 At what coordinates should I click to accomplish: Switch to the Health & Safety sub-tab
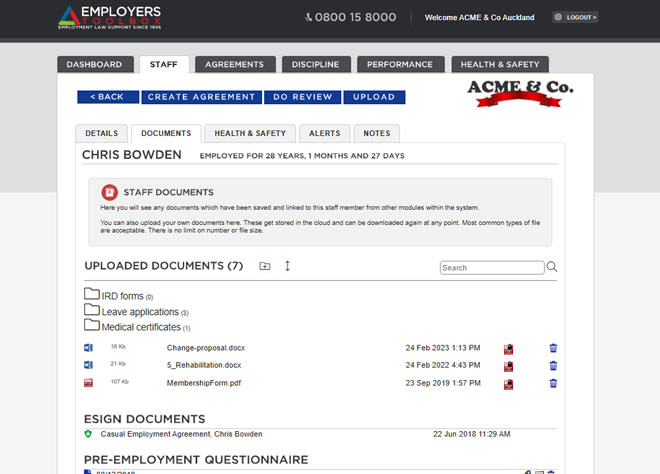pos(250,133)
